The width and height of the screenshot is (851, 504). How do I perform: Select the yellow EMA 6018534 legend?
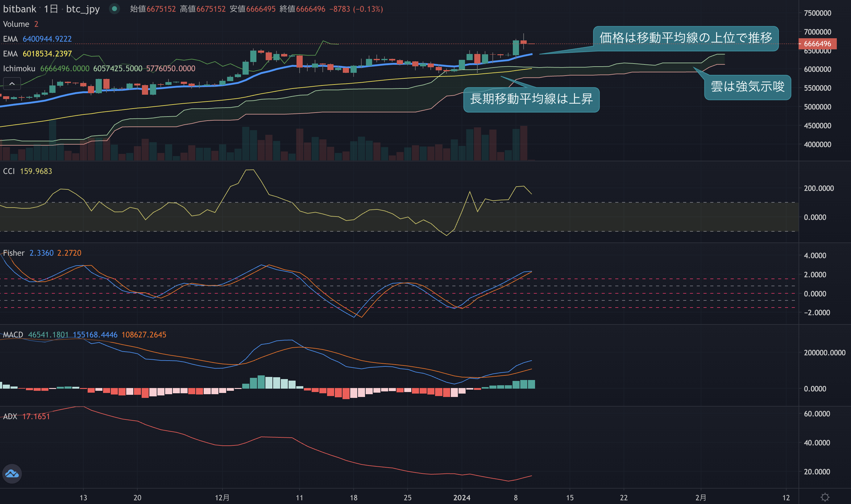click(x=37, y=54)
